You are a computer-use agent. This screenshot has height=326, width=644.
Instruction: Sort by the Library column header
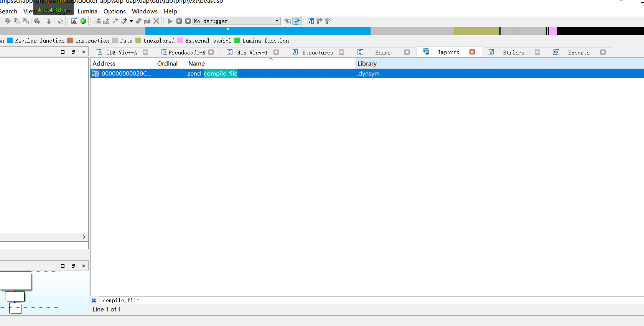click(x=499, y=63)
